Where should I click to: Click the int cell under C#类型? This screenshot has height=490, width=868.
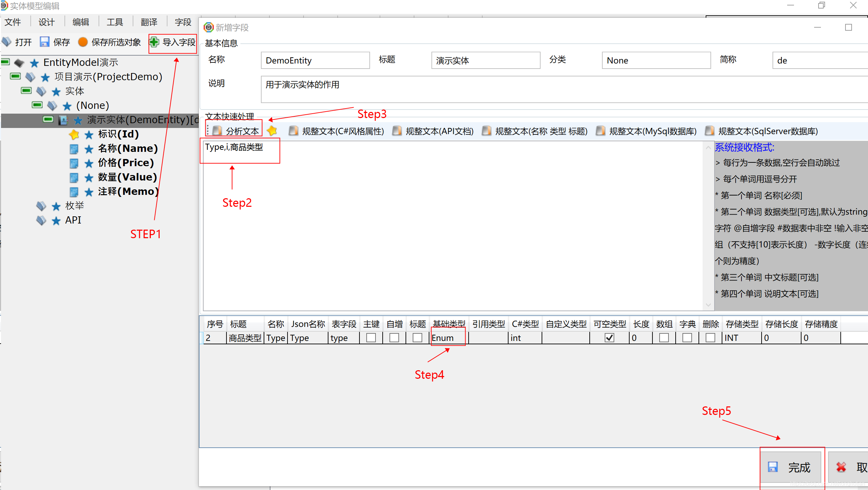[525, 338]
